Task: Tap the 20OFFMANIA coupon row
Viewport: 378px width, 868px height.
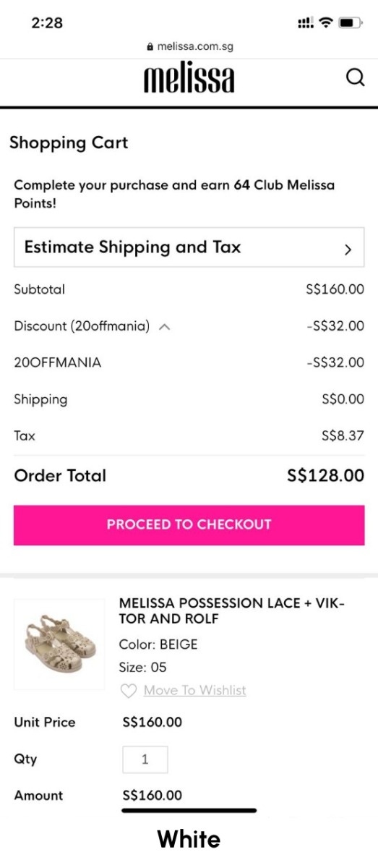Action: 189,363
